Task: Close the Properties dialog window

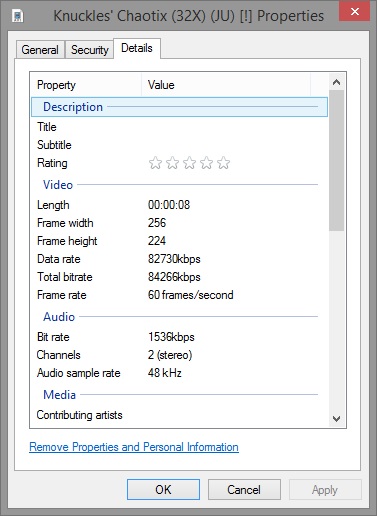Action: [355, 12]
